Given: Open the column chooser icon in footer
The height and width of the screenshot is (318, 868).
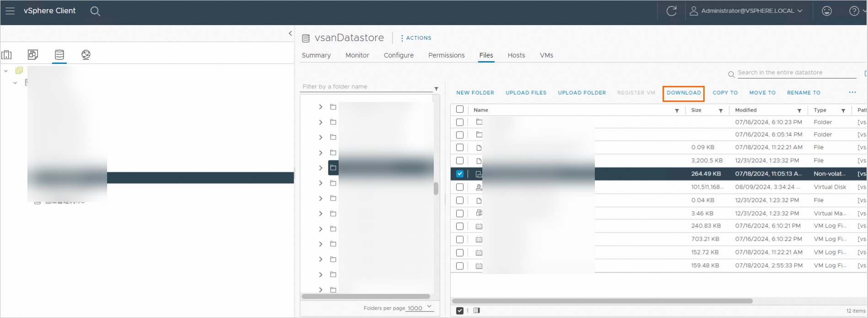Looking at the screenshot, I should click(477, 311).
